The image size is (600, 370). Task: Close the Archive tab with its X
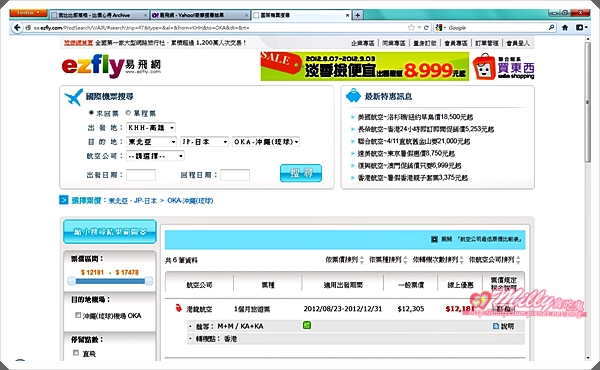pos(145,15)
